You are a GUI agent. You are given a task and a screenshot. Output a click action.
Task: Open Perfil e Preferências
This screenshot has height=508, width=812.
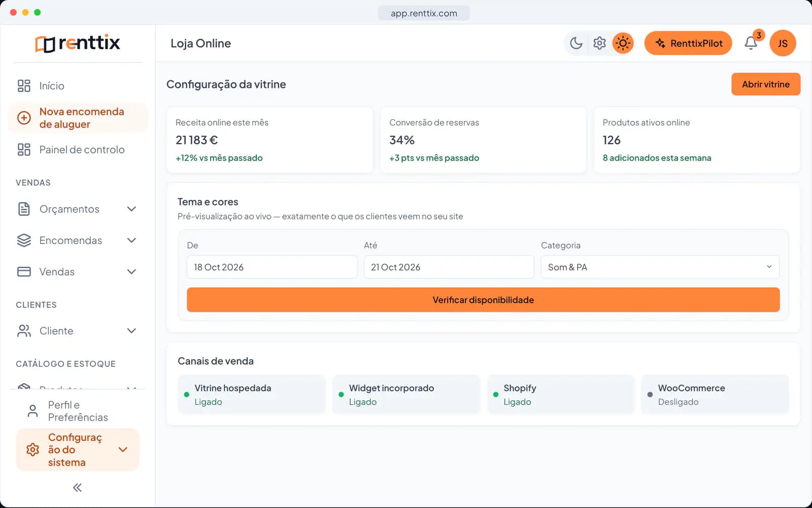[x=78, y=411]
